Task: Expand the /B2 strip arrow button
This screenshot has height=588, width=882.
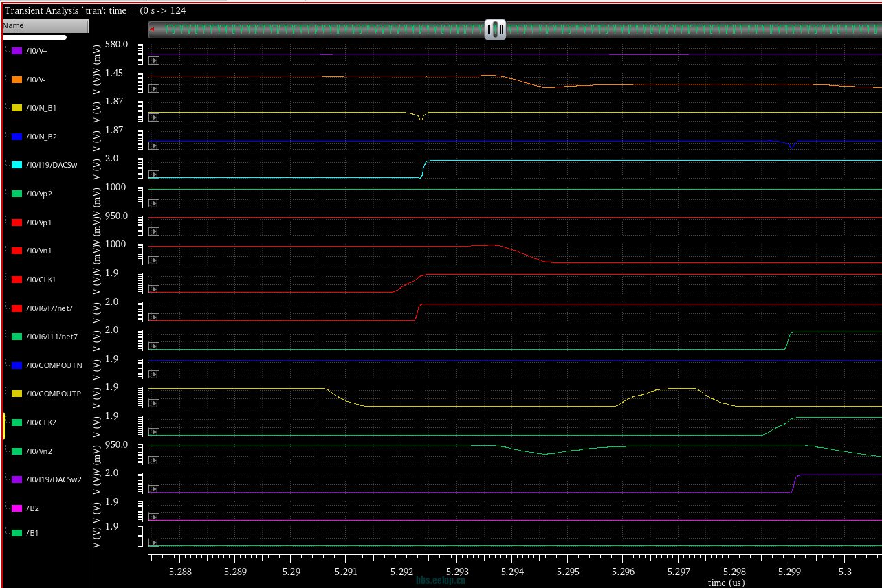Action: coord(154,518)
